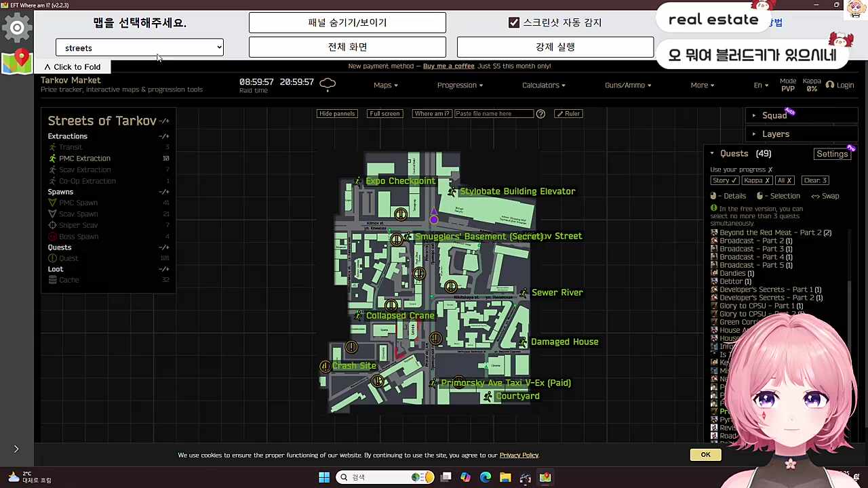The width and height of the screenshot is (868, 488).
Task: Open the gear settings icon in EFT app
Action: (17, 28)
